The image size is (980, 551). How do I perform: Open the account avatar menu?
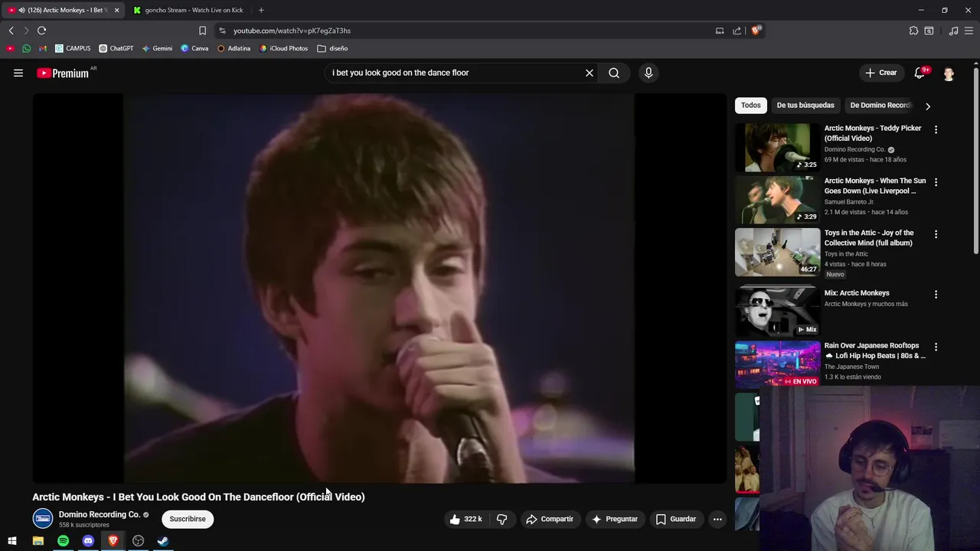(x=949, y=73)
